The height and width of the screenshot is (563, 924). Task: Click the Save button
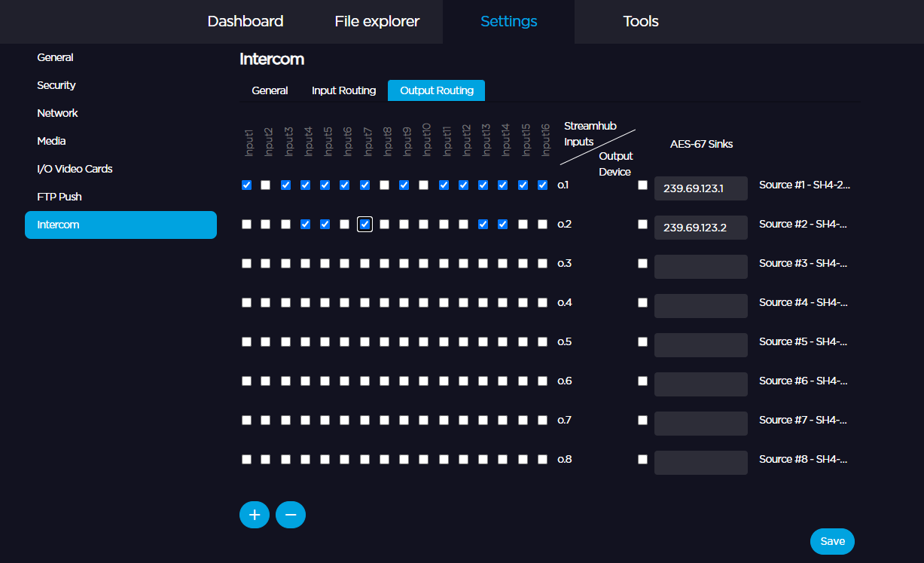(832, 541)
